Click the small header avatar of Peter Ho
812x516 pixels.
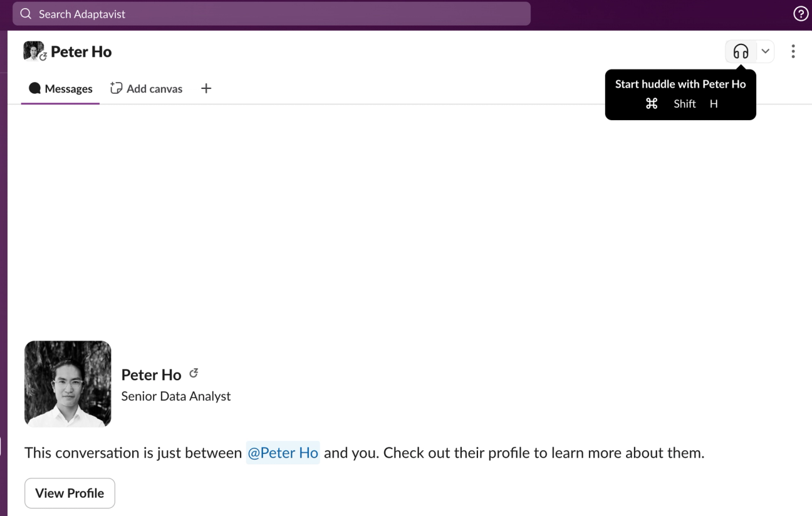pyautogui.click(x=34, y=51)
